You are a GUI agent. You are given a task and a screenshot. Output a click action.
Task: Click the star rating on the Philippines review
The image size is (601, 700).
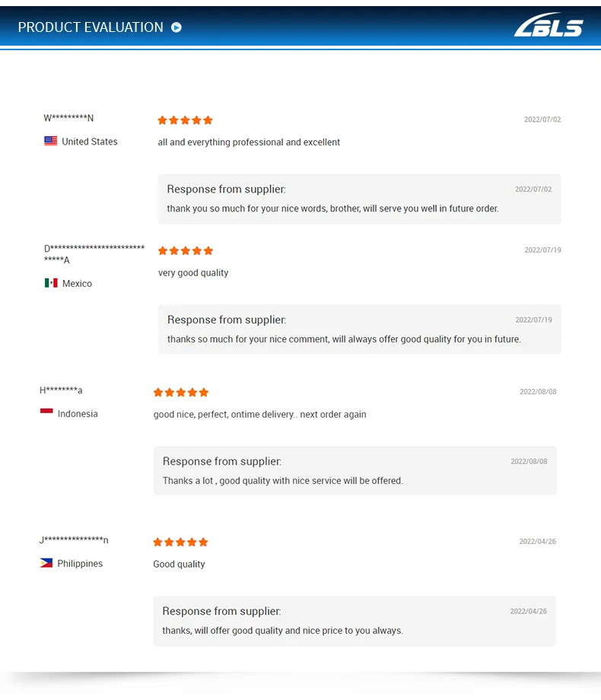(180, 542)
